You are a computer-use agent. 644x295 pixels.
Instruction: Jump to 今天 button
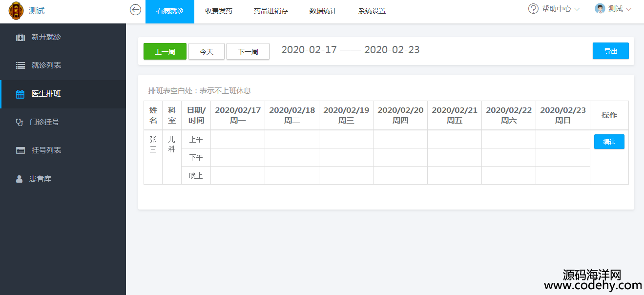[x=207, y=51]
